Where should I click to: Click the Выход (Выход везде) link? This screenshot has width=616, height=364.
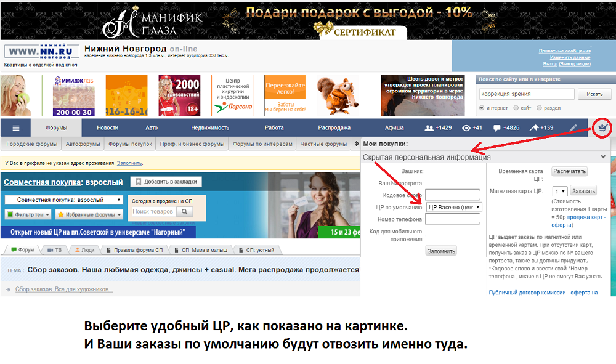pos(567,63)
